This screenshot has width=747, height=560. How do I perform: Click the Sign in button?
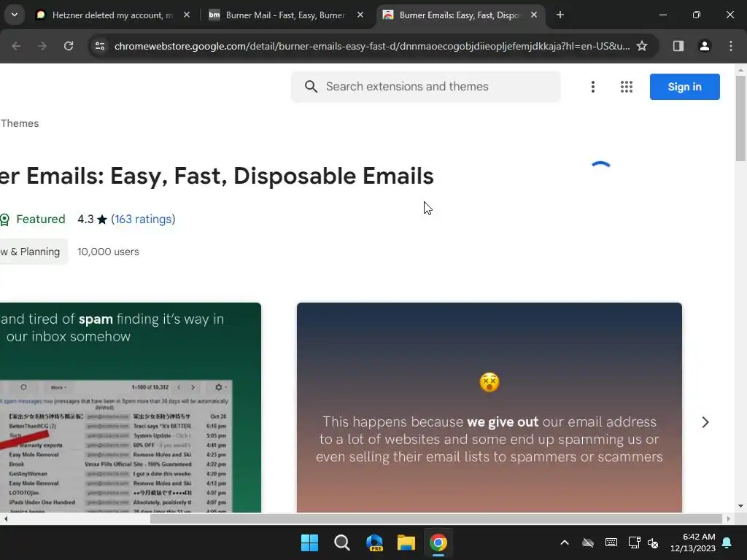click(684, 87)
